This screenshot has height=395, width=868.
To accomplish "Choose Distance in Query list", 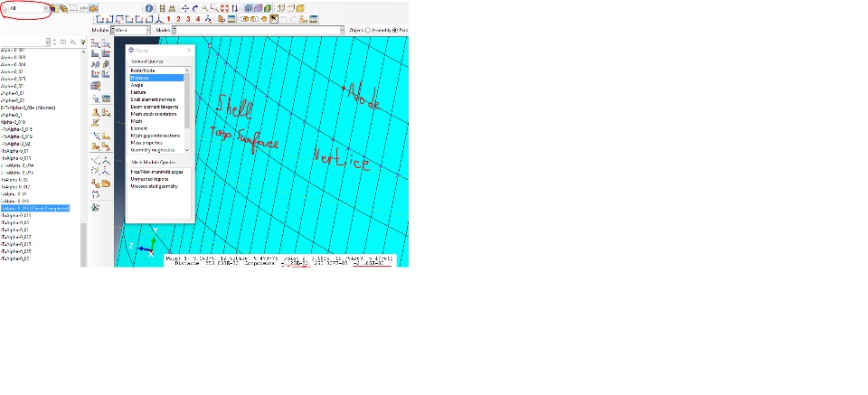I will [x=157, y=78].
